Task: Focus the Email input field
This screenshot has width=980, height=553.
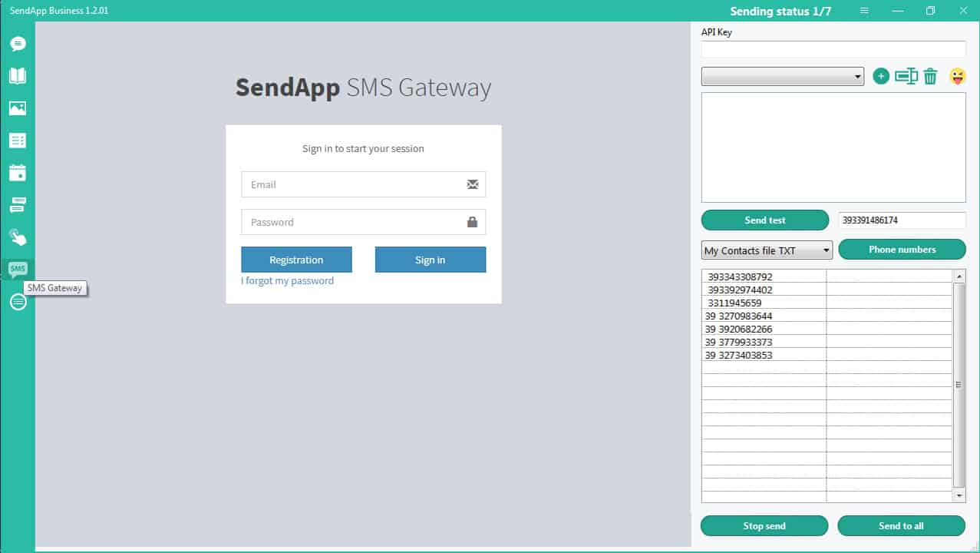Action: click(353, 184)
